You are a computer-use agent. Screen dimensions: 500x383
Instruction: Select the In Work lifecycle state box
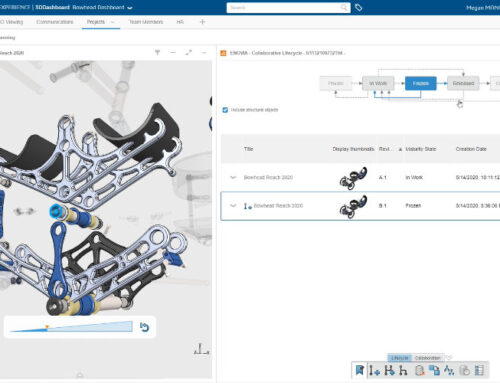click(x=378, y=83)
